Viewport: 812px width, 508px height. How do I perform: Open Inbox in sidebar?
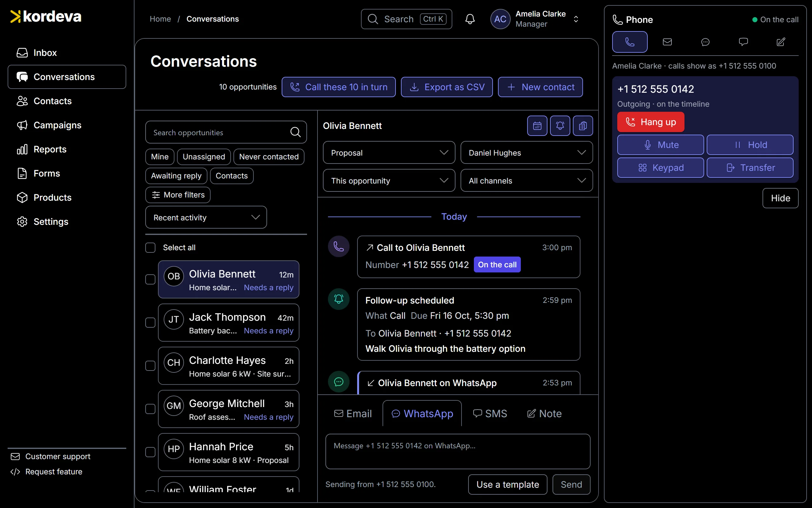[x=67, y=53]
